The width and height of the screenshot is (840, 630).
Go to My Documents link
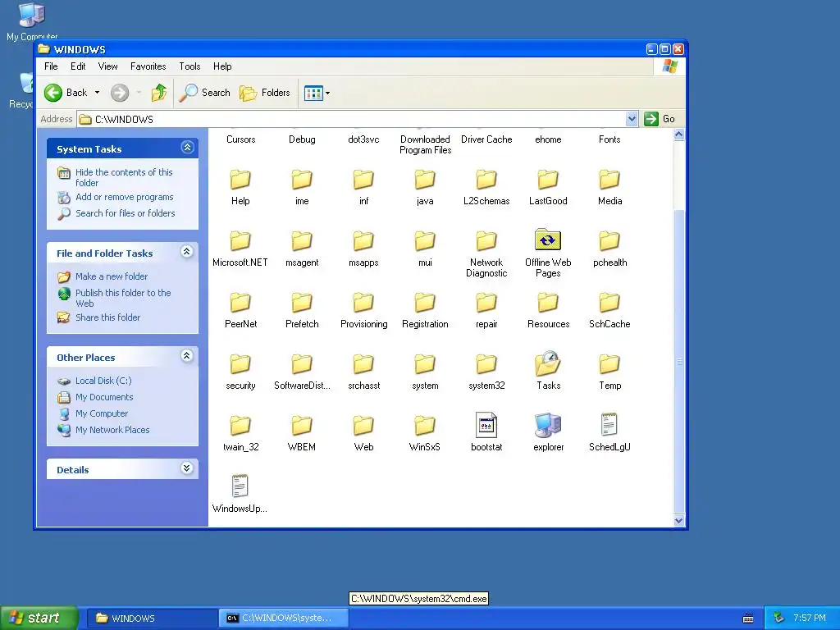[104, 397]
